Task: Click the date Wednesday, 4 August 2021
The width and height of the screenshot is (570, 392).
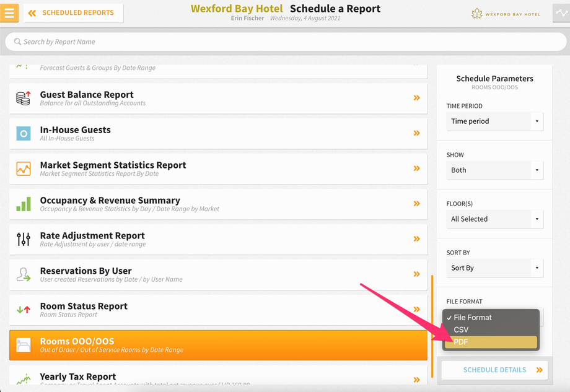Action: [x=305, y=18]
